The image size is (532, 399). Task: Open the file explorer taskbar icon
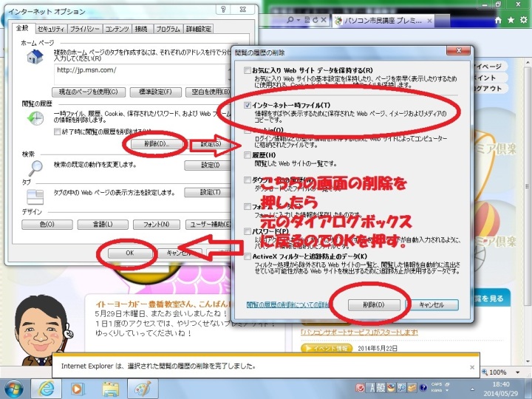(110, 387)
